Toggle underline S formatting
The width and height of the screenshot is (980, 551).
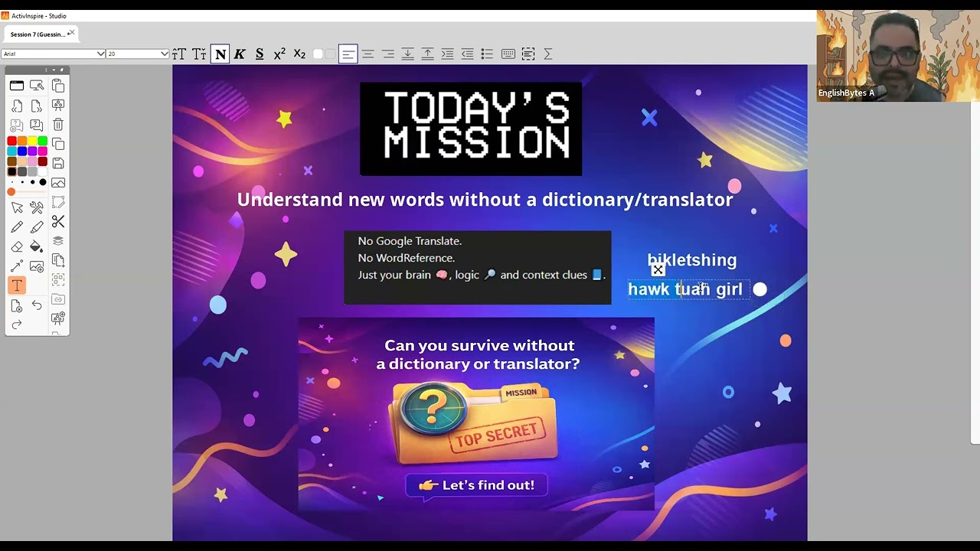tap(260, 54)
